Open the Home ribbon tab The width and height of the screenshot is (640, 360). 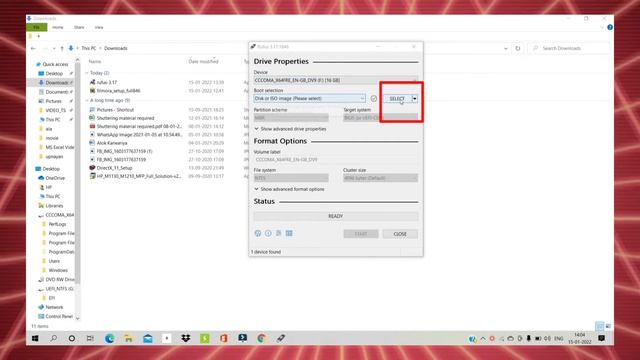click(58, 27)
